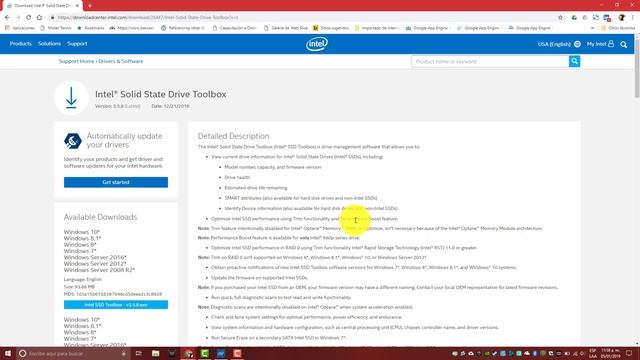Click the taskbar clock and date
The width and height of the screenshot is (640, 360).
(x=610, y=353)
